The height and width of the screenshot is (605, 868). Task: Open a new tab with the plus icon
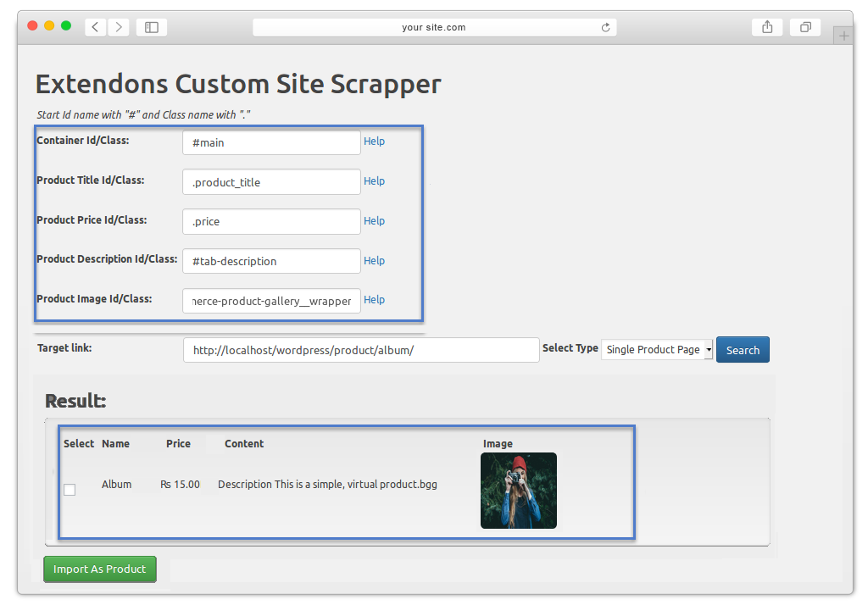[x=843, y=36]
